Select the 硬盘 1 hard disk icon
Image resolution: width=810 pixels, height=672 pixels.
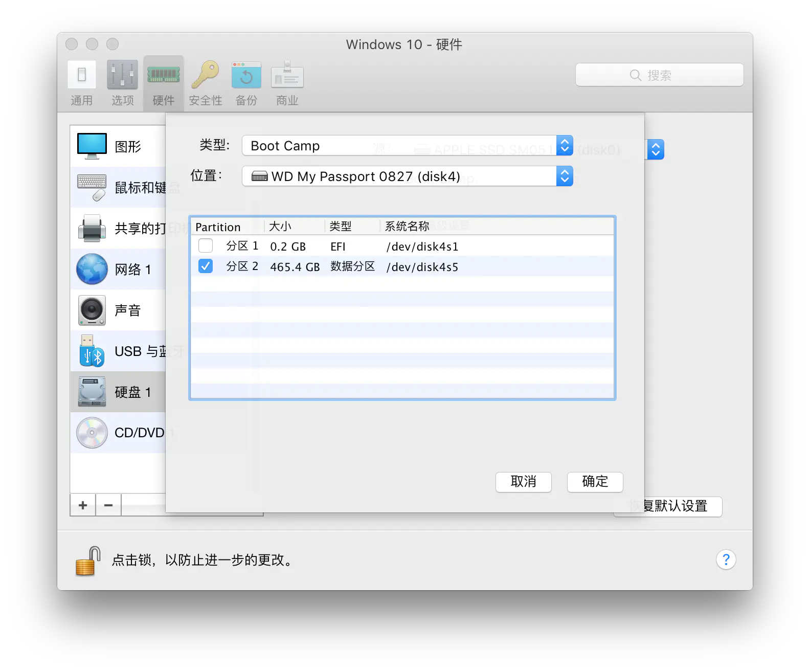point(92,392)
